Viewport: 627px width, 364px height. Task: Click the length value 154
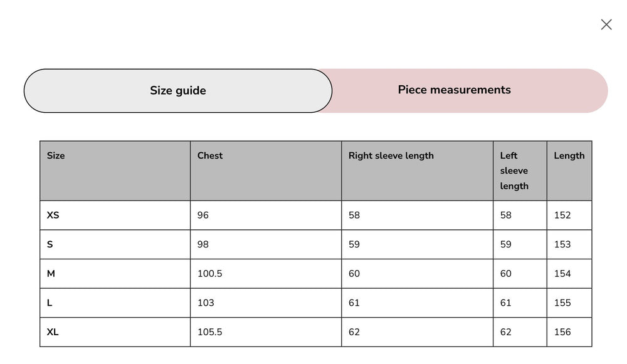tap(562, 274)
